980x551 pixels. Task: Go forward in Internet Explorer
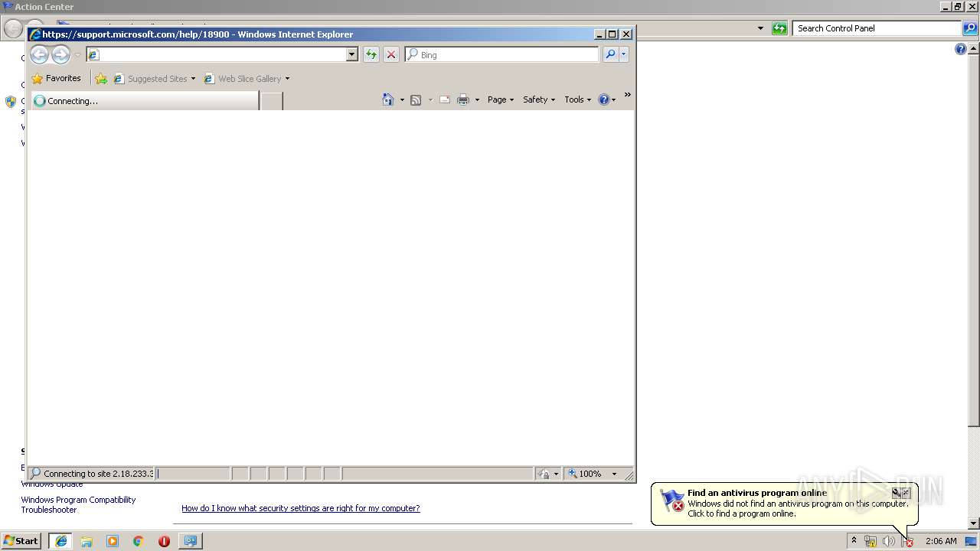coord(60,54)
